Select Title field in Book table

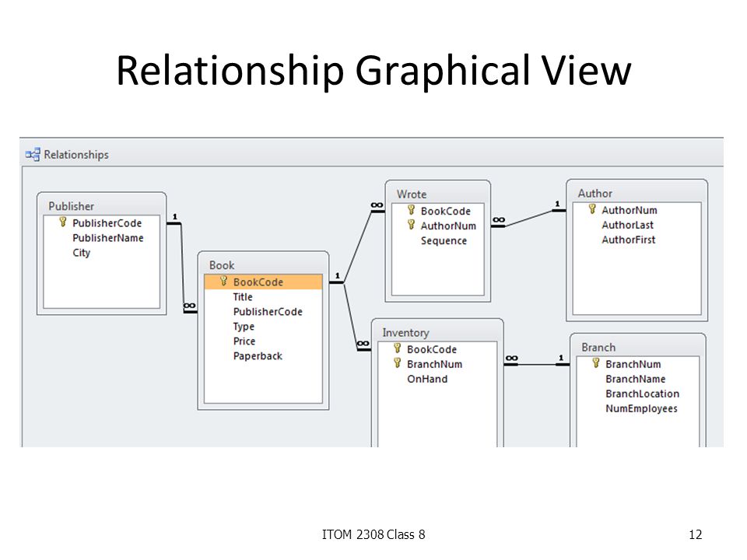point(263,296)
